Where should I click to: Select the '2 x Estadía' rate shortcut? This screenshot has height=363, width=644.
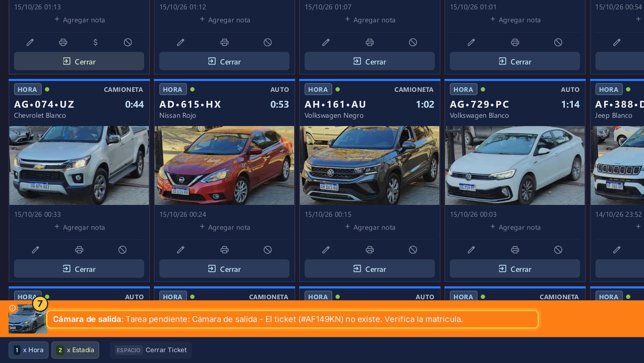point(75,350)
